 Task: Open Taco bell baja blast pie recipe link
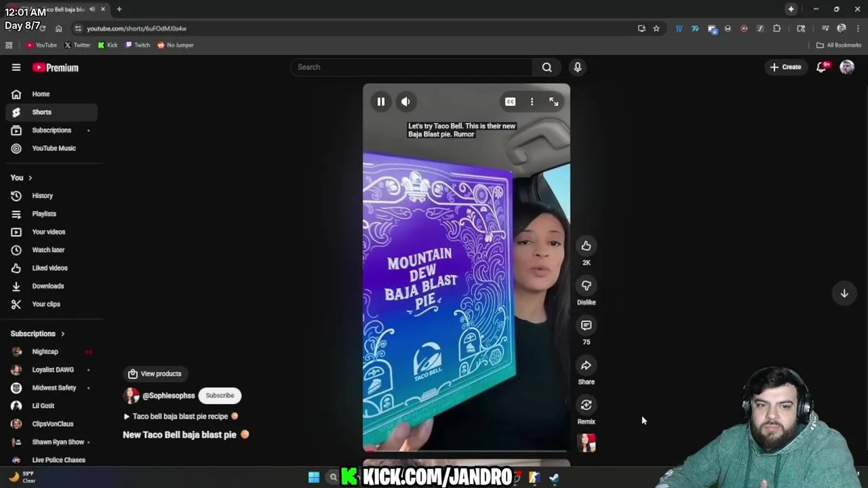(180, 416)
